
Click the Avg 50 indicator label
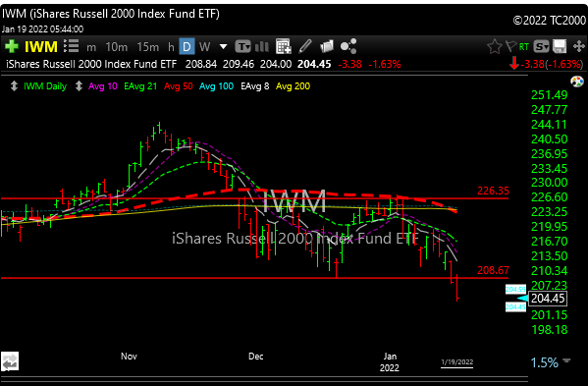179,86
